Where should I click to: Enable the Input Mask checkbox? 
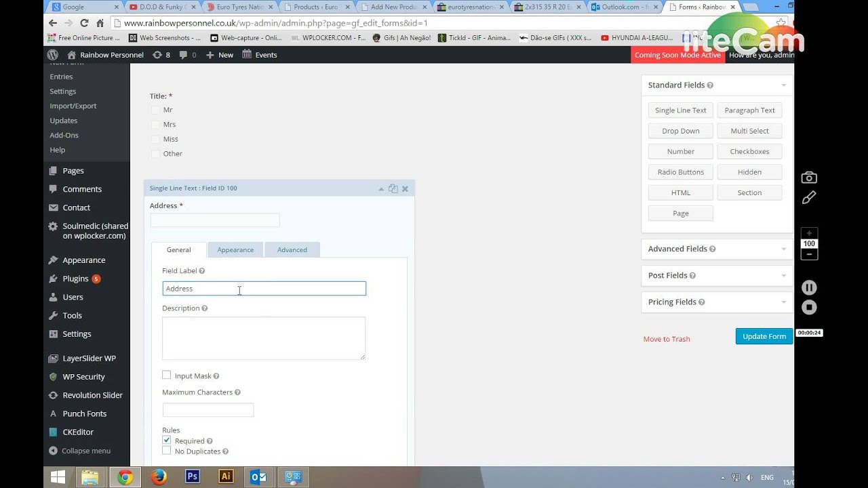coord(166,375)
